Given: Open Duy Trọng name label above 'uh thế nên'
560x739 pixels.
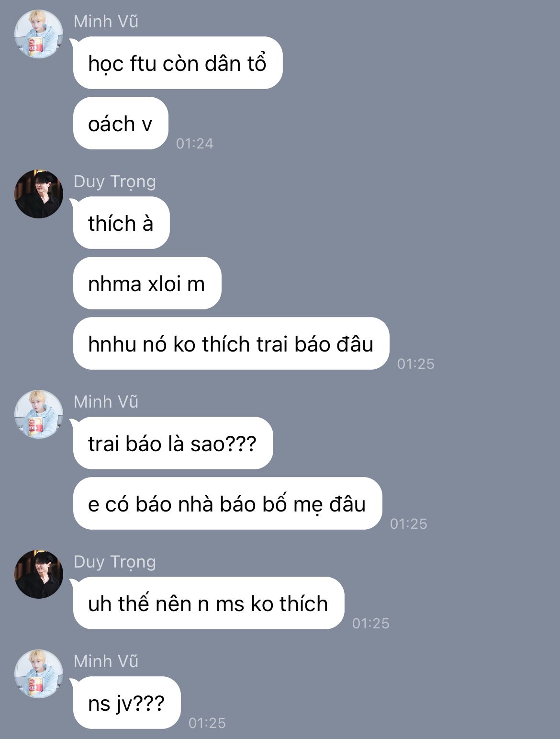Looking at the screenshot, I should pyautogui.click(x=115, y=562).
